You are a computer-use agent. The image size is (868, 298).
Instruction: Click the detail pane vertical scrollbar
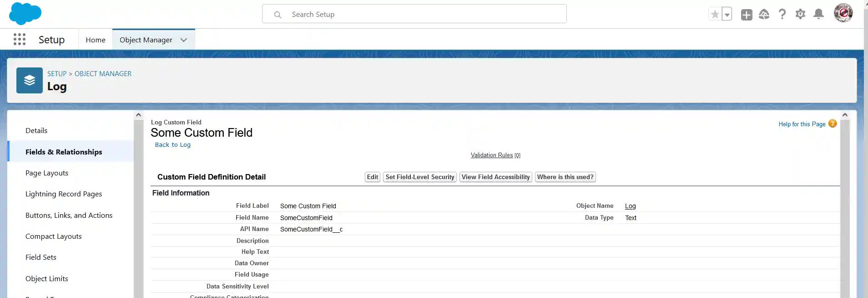point(845,208)
